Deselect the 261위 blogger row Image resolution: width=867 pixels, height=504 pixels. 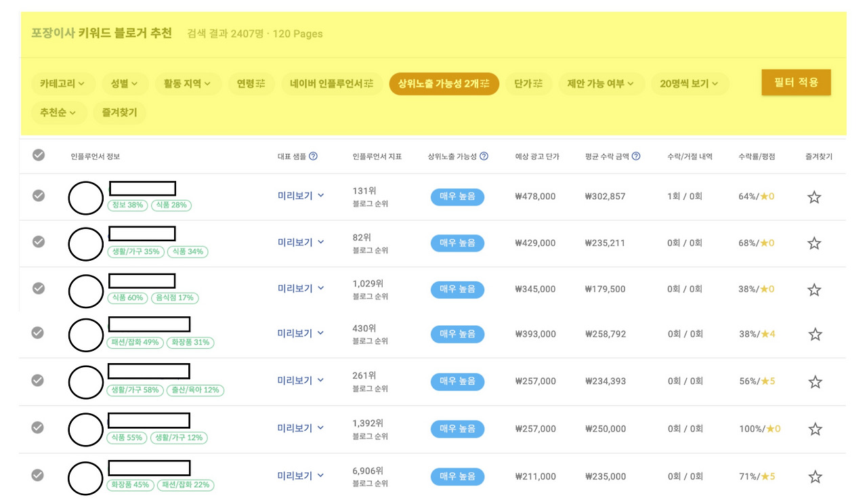pyautogui.click(x=38, y=380)
